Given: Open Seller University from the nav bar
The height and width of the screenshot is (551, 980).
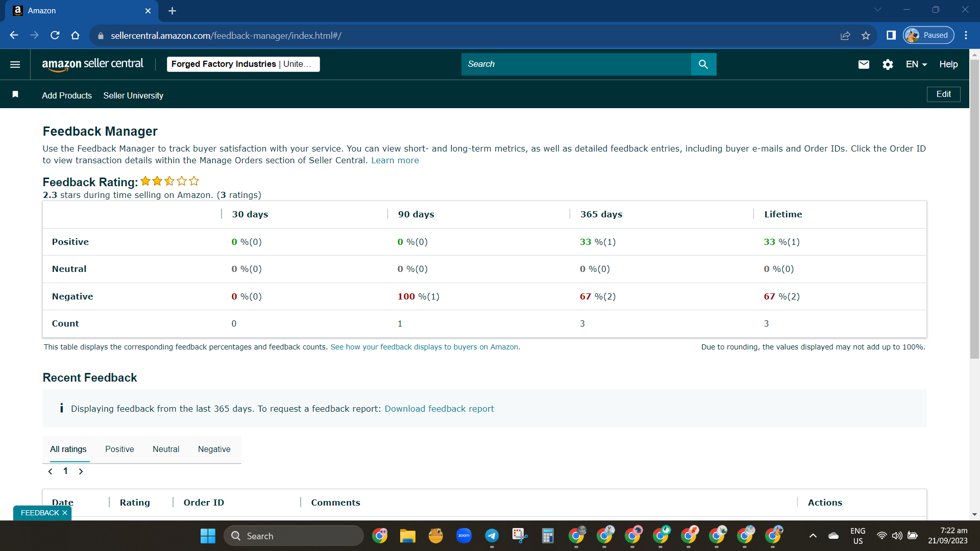Looking at the screenshot, I should [133, 95].
